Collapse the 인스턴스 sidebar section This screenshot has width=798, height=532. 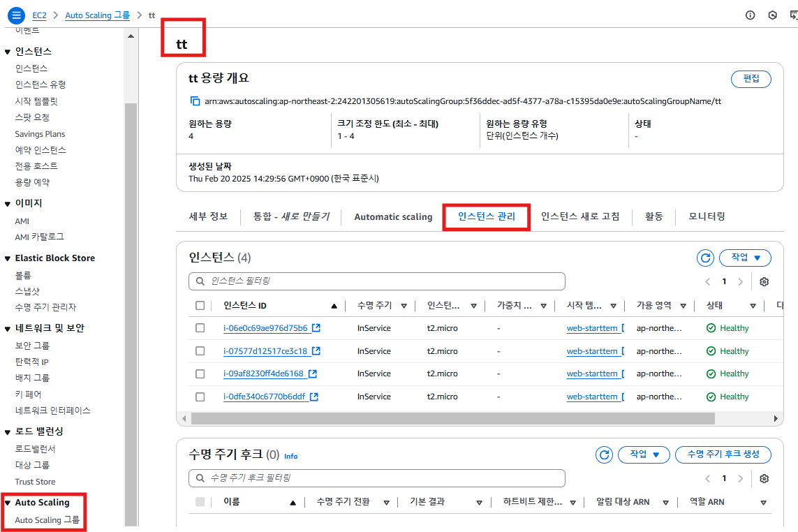tap(8, 52)
